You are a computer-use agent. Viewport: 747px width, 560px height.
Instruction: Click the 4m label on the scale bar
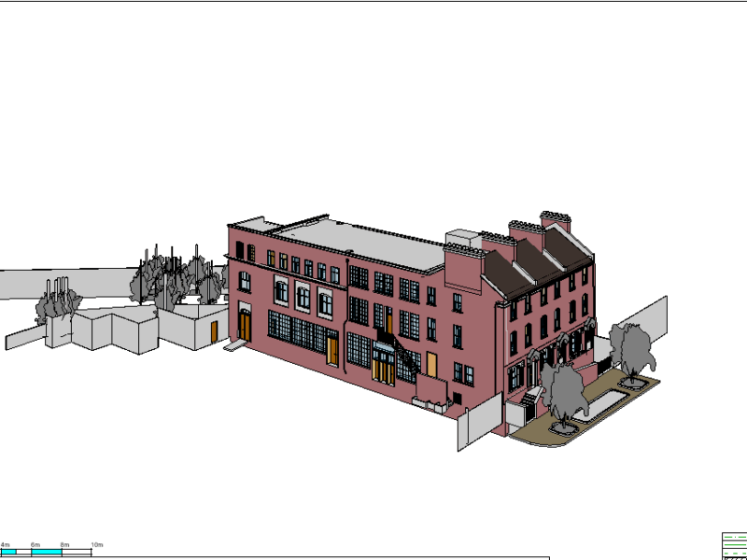pos(5,544)
